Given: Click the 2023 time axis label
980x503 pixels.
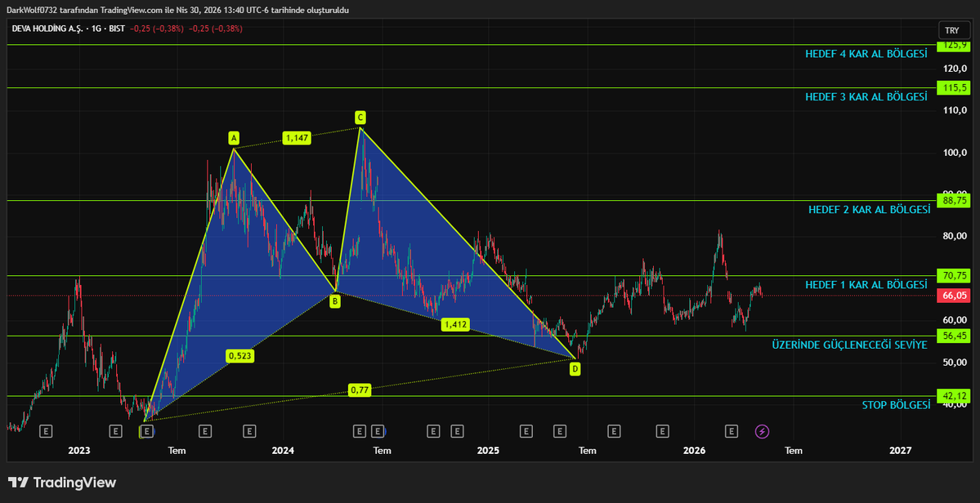Looking at the screenshot, I should click(78, 450).
